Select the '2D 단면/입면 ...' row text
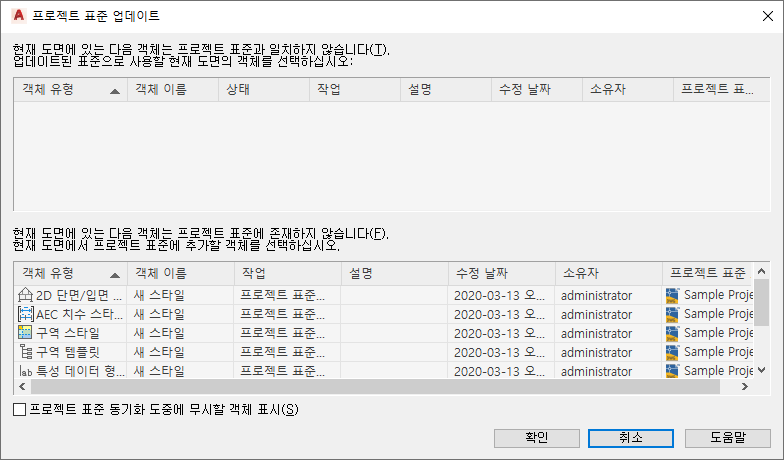 pyautogui.click(x=79, y=296)
